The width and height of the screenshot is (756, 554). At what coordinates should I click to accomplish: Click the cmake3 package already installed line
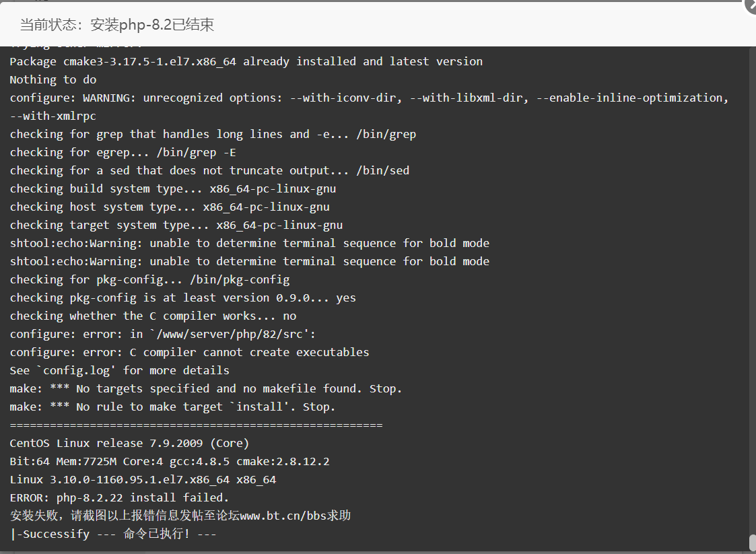pyautogui.click(x=246, y=62)
